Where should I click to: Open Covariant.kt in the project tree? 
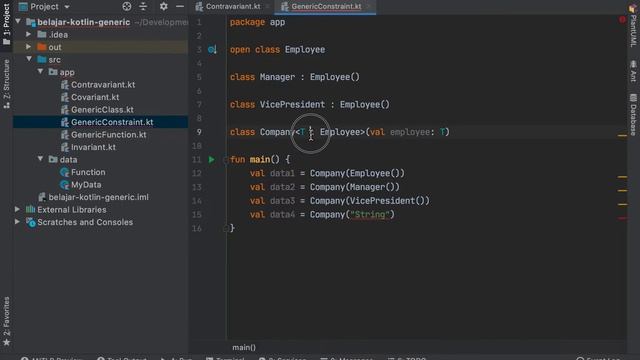[x=95, y=97]
